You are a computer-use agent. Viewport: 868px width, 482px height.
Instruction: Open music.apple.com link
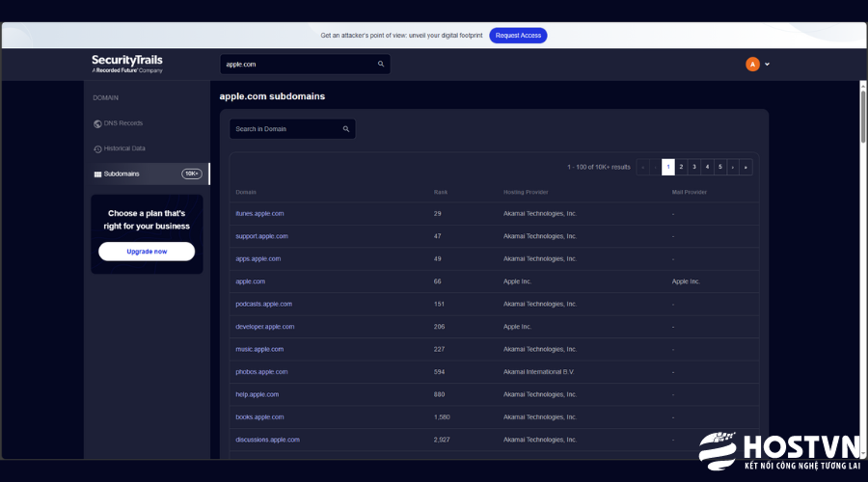pyautogui.click(x=259, y=350)
